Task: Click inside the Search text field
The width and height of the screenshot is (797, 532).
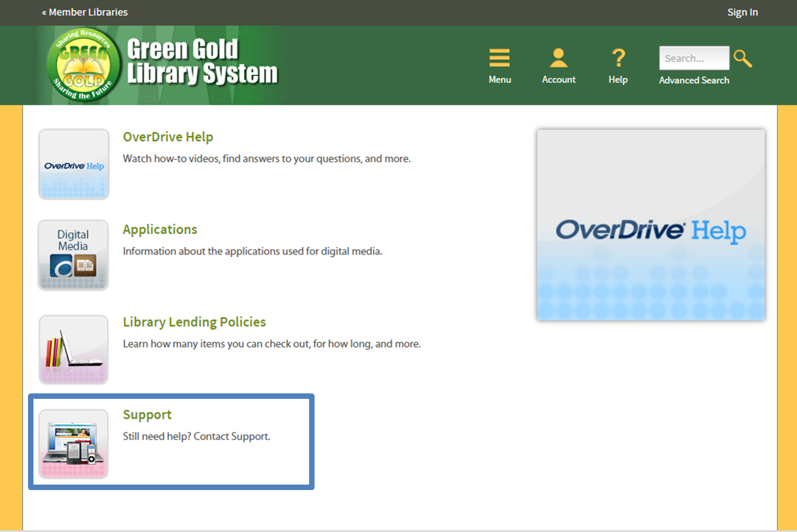Action: click(x=694, y=58)
